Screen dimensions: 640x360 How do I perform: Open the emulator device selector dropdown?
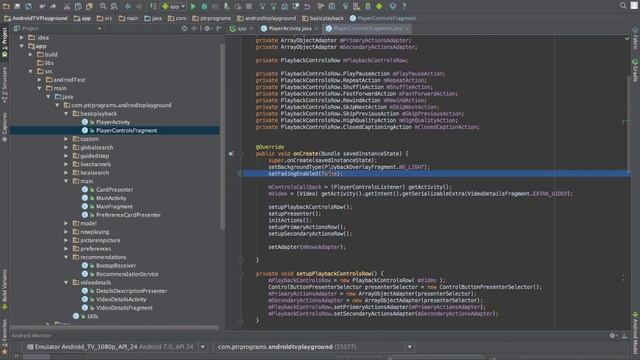coord(203,347)
